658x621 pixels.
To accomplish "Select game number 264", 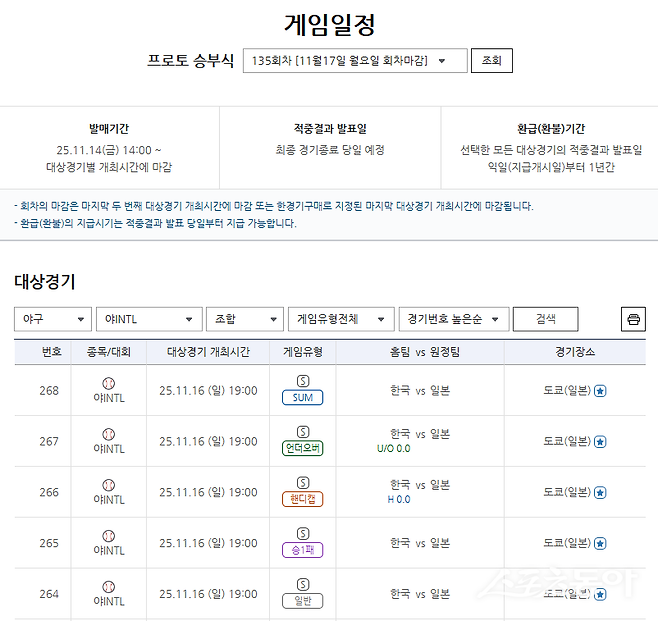I will 49,594.
